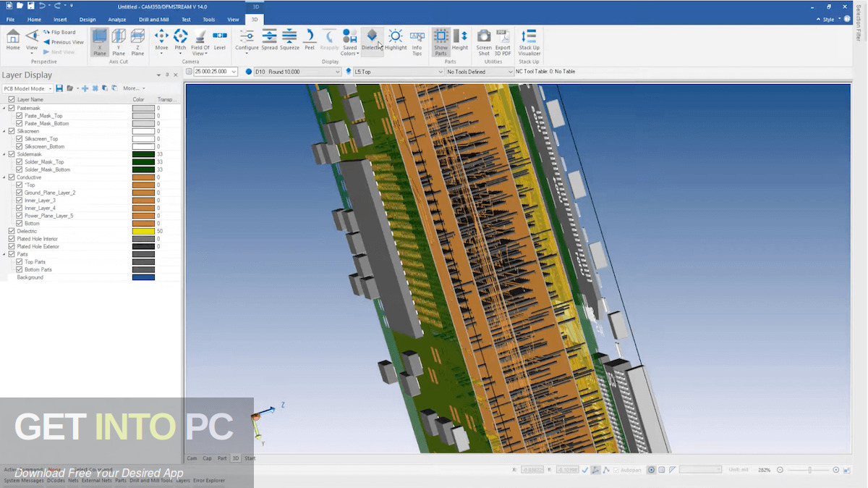Toggle the Dielectric display icon
The image size is (868, 488).
[x=372, y=41]
